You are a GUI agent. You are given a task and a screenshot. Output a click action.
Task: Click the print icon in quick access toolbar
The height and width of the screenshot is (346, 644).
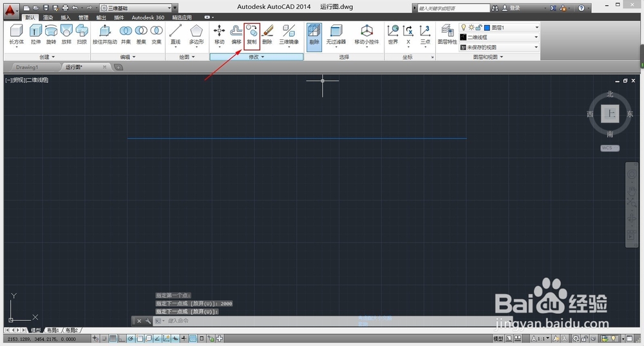pyautogui.click(x=65, y=8)
